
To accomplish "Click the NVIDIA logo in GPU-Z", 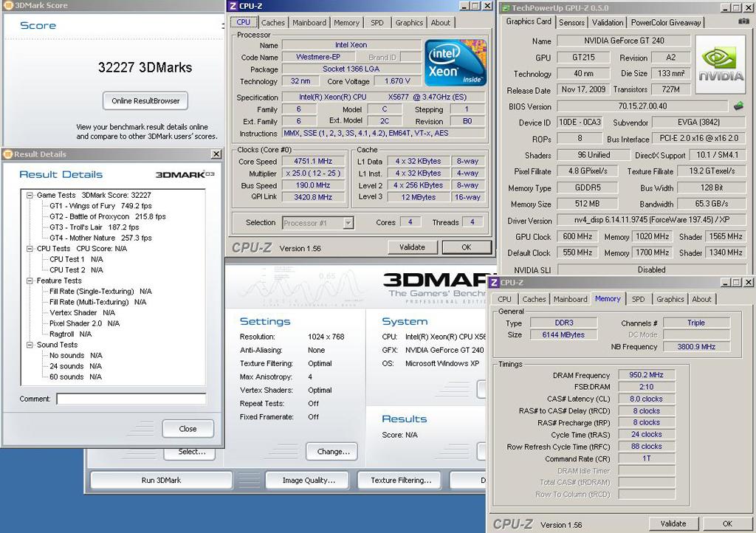I will 721,64.
